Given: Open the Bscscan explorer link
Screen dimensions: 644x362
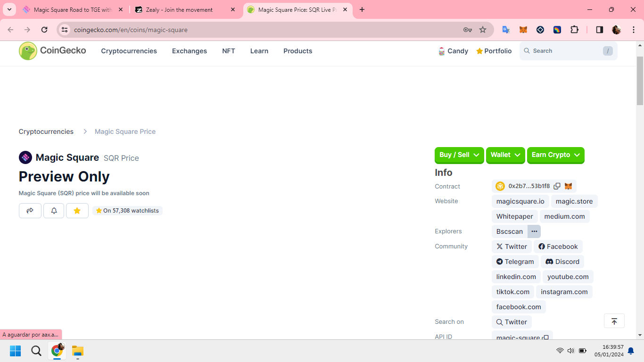Looking at the screenshot, I should pos(509,231).
